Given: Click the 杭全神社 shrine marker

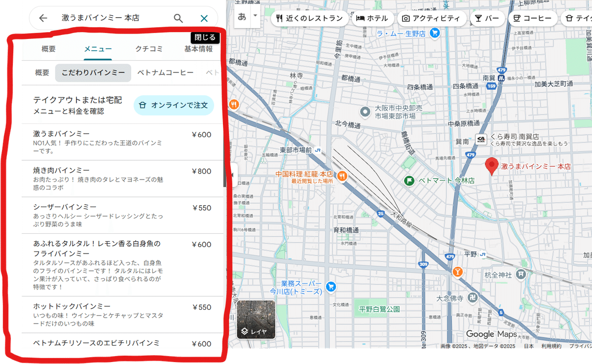Looking at the screenshot, I should click(x=520, y=274).
